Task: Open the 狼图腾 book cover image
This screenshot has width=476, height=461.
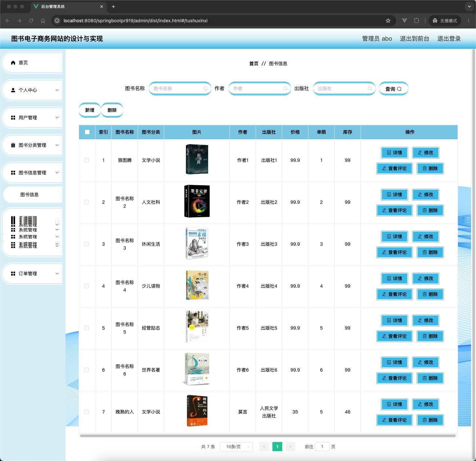Action: tap(197, 160)
